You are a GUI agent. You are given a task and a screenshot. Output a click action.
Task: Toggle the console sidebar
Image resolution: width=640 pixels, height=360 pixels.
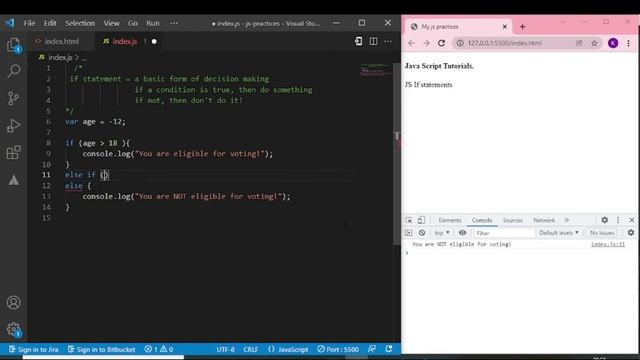coord(408,233)
